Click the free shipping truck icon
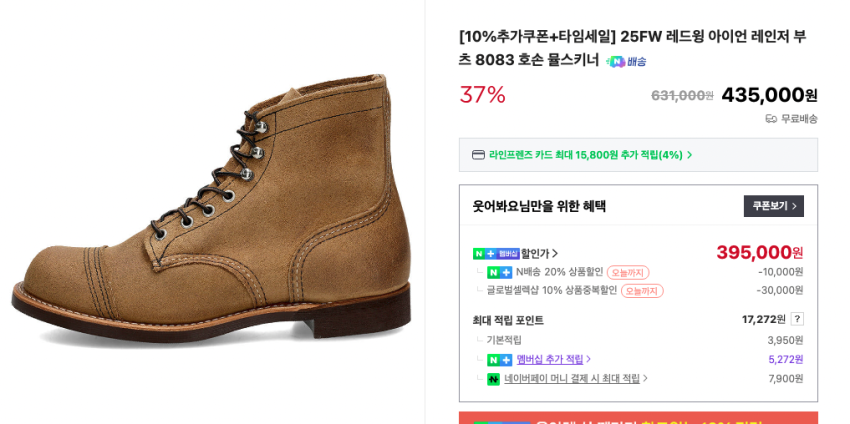This screenshot has width=850, height=424. [771, 119]
